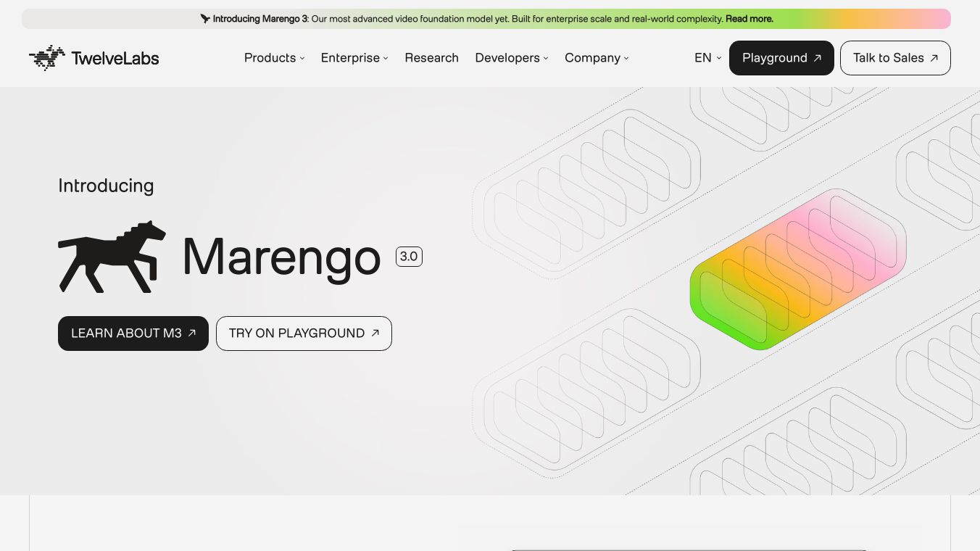Open the Enterprise menu
Image resolution: width=980 pixels, height=551 pixels.
tap(354, 58)
